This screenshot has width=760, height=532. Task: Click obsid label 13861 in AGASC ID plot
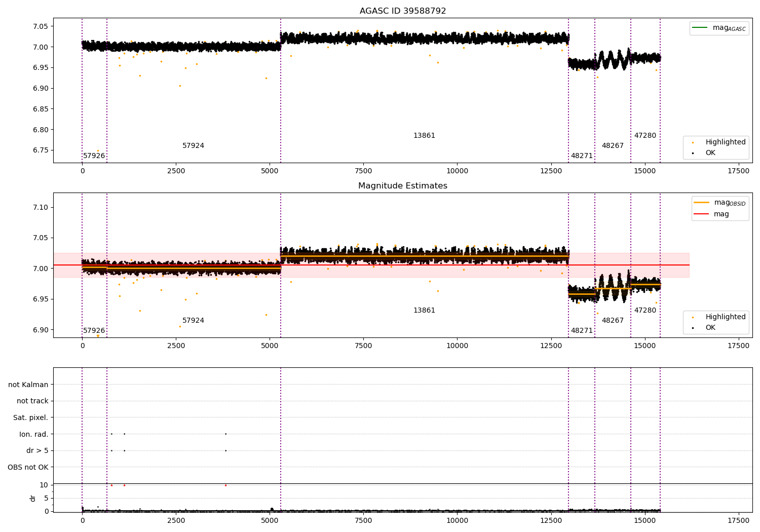point(424,136)
